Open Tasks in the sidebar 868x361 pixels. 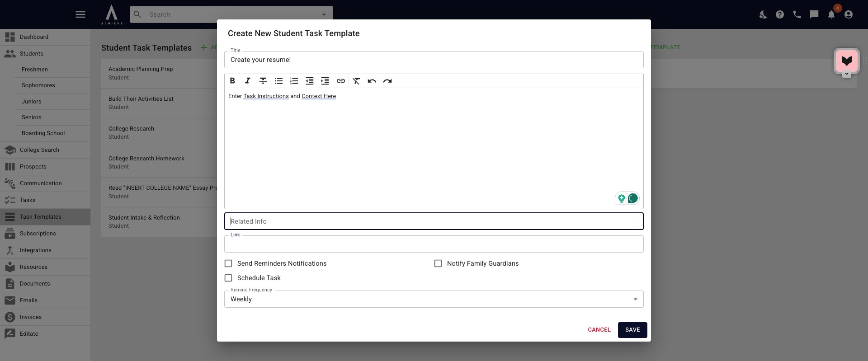coord(45,200)
